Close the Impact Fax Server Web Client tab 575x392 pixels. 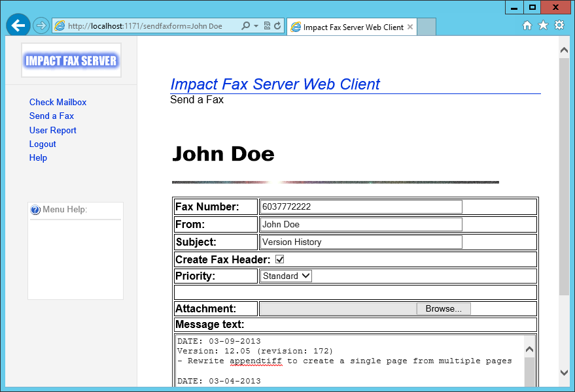coord(410,27)
